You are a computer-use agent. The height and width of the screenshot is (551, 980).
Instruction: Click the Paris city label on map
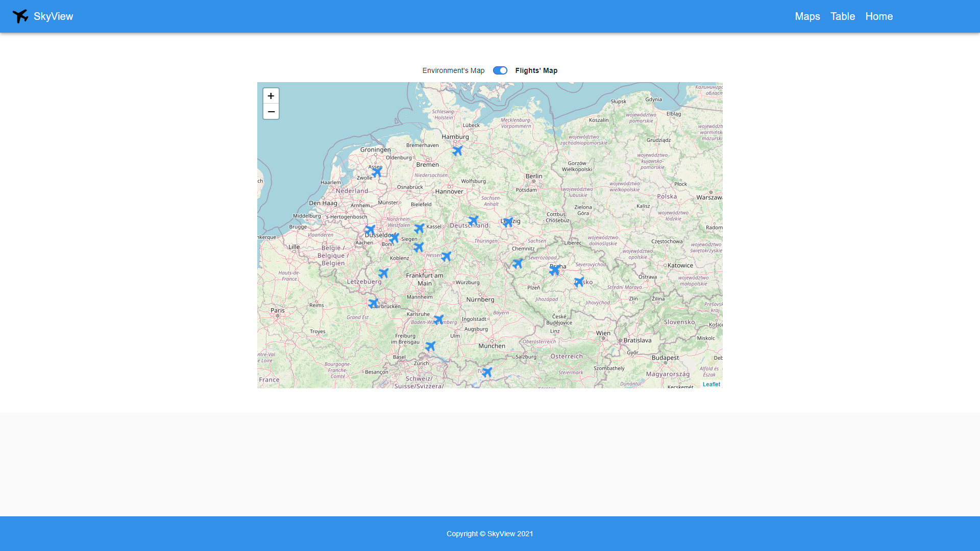pos(278,310)
